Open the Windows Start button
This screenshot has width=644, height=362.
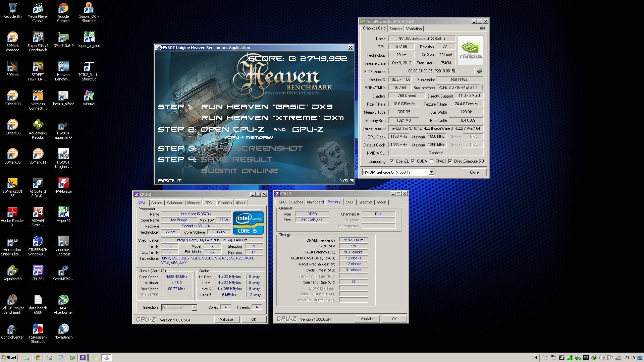click(9, 358)
